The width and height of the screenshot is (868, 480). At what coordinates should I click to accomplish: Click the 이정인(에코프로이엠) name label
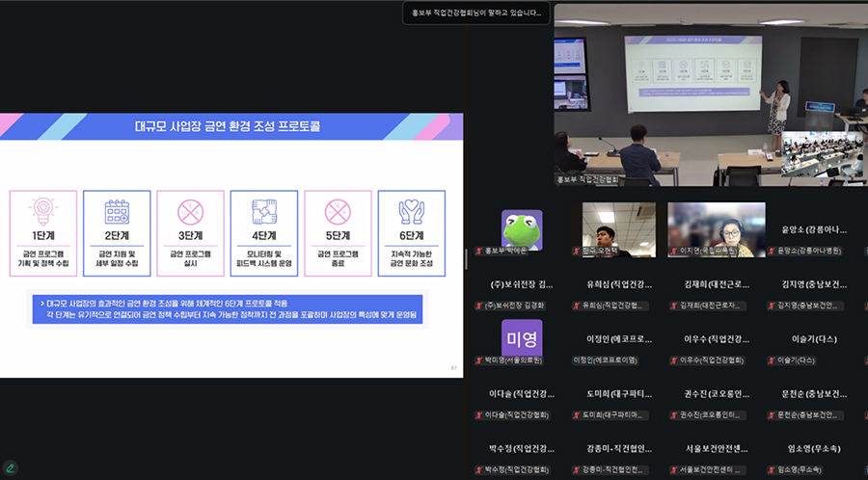click(x=611, y=360)
